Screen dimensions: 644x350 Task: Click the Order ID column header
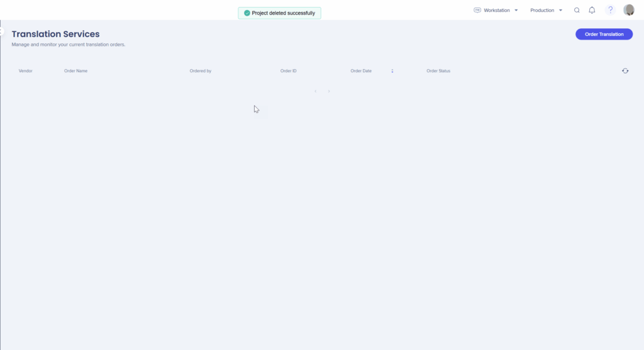[x=288, y=71]
